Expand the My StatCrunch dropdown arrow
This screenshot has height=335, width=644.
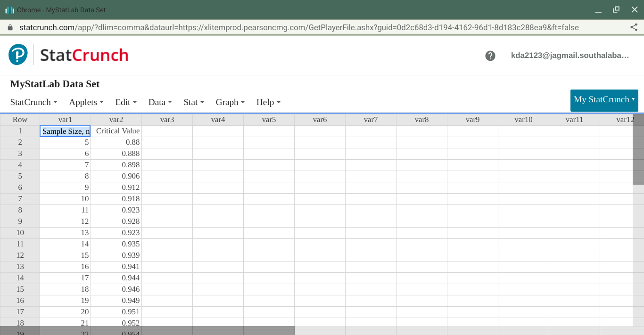pyautogui.click(x=633, y=100)
